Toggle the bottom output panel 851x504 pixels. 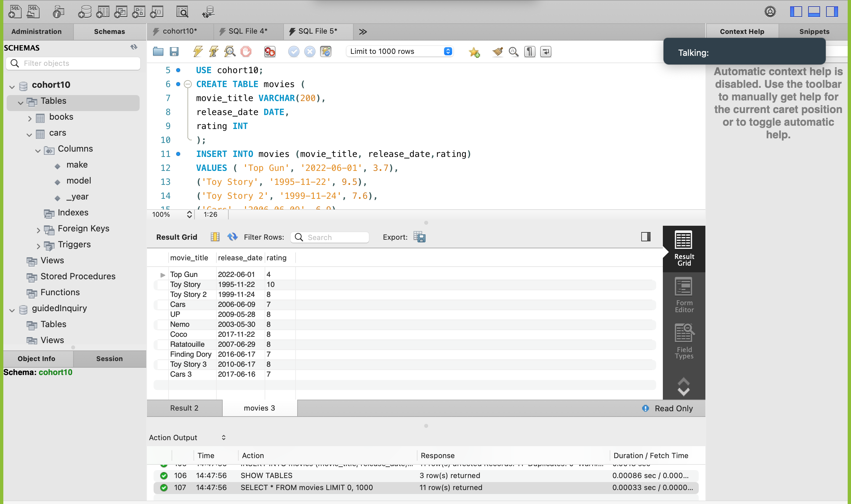click(814, 12)
